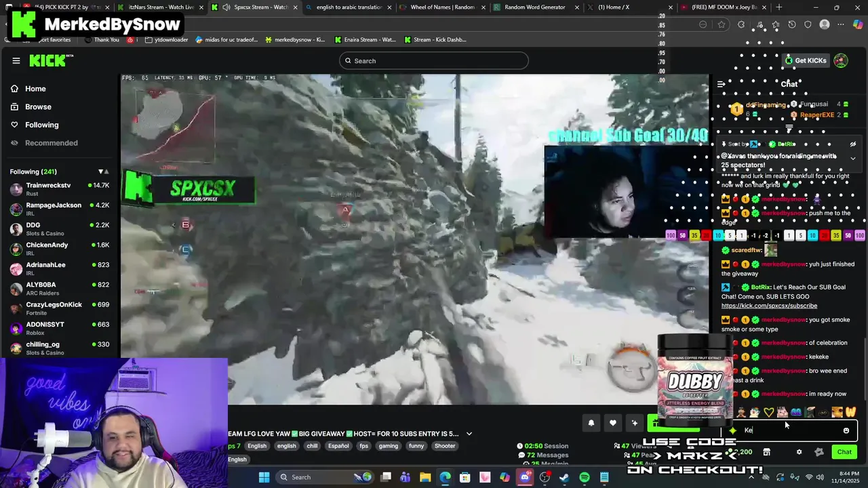The image size is (868, 488).
Task: Open AdrianahLee channel in Following list
Action: pos(60,268)
